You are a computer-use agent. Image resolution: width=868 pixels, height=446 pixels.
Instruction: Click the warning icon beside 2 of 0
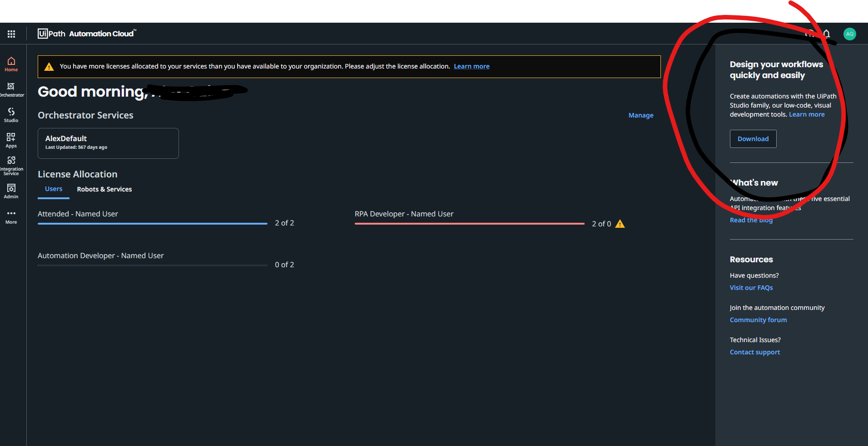pos(620,224)
